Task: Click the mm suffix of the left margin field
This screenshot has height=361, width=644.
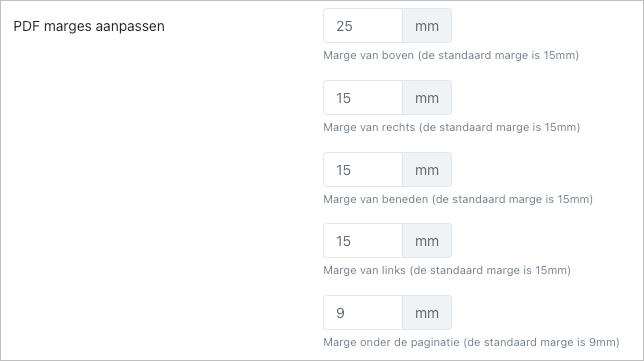Action: click(427, 241)
